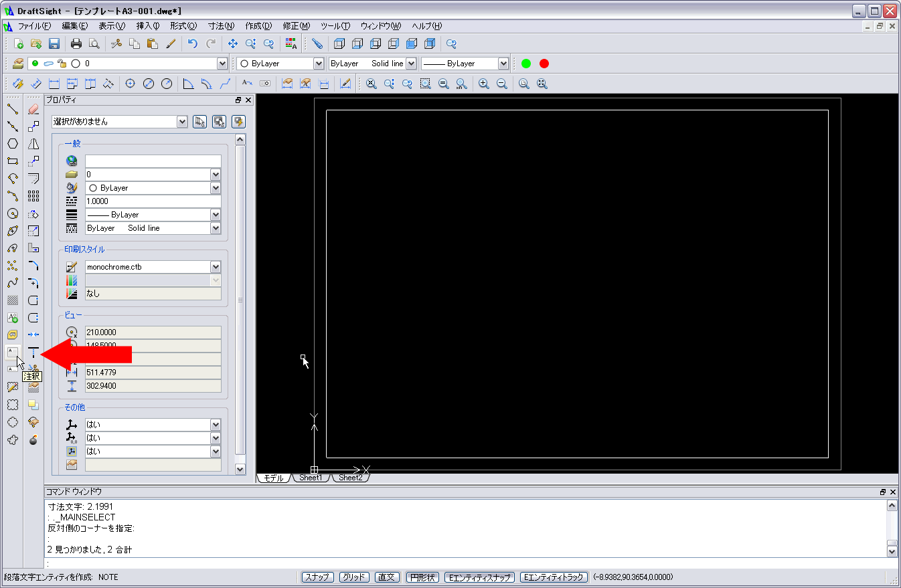Viewport: 901px width, 588px height.
Task: Select the Polygon tool
Action: click(x=12, y=144)
